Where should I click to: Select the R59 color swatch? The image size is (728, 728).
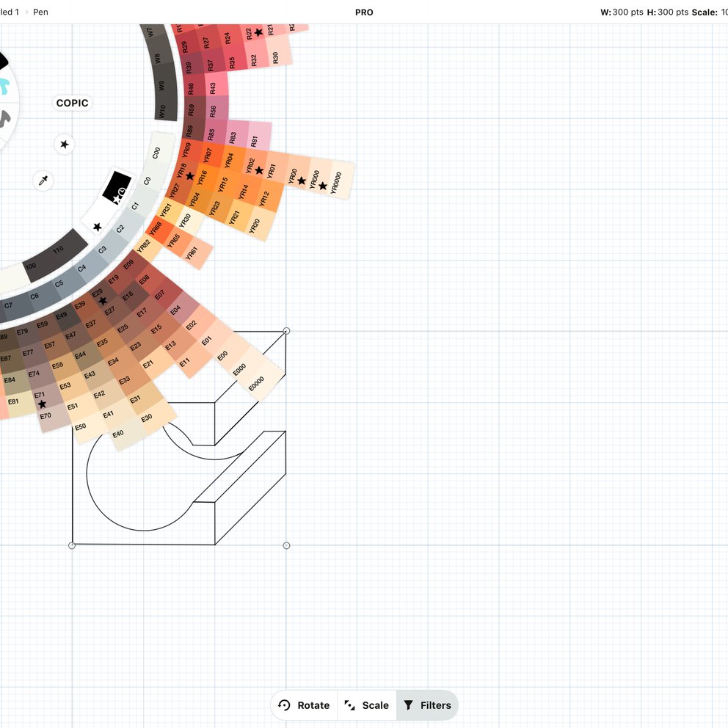(x=191, y=109)
